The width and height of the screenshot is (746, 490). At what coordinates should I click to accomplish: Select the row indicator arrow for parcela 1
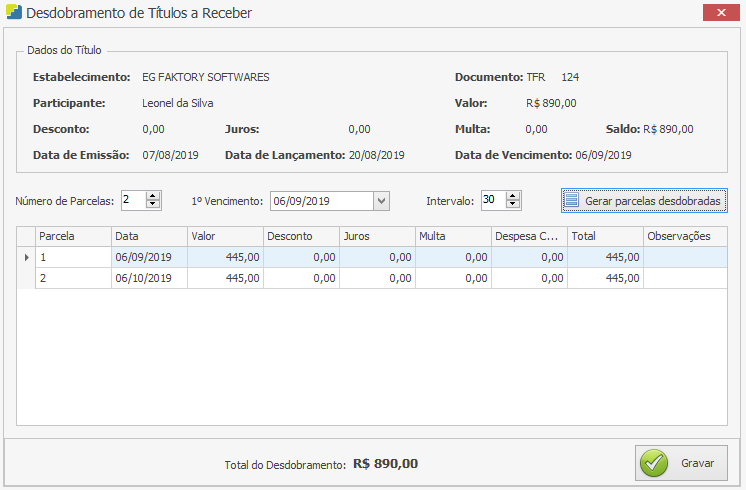pos(26,257)
